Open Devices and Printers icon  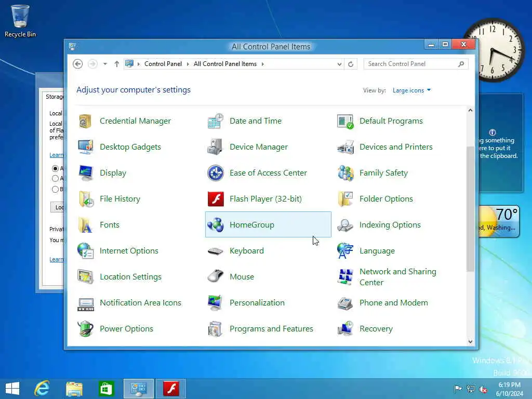click(345, 147)
